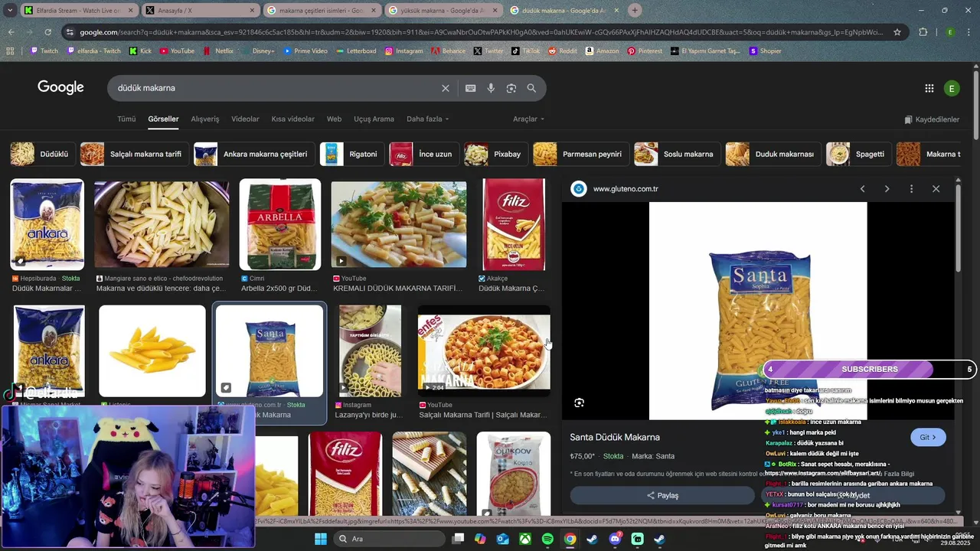The image size is (980, 551).
Task: Open Discord from the taskbar
Action: (x=615, y=539)
